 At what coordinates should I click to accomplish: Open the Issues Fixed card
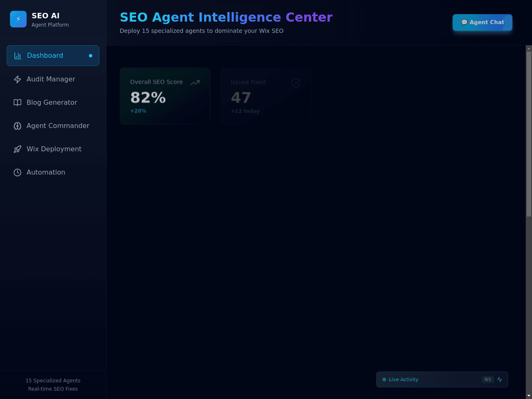click(x=266, y=96)
